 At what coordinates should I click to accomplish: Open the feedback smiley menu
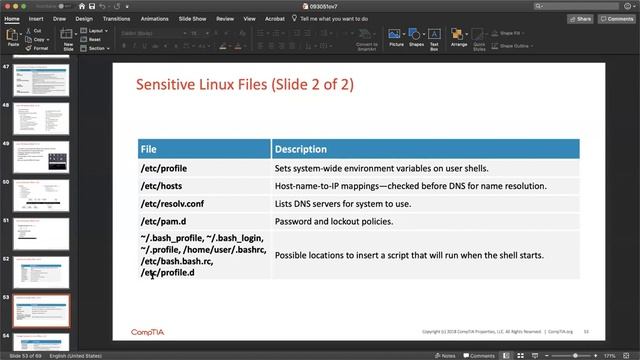[x=628, y=6]
